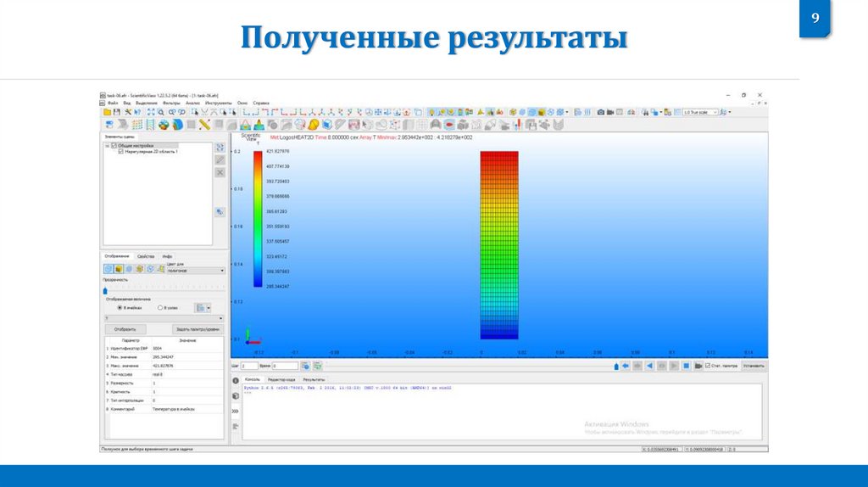Click the red ellipse slice filter icon
The image size is (868, 487).
(x=449, y=125)
